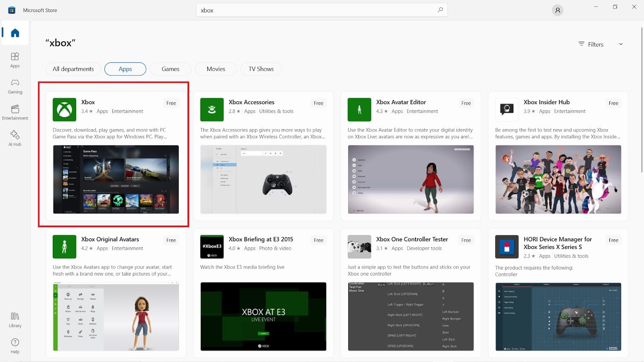Click the Xbox Original Avatars title text
The height and width of the screenshot is (362, 644).
[x=110, y=239]
